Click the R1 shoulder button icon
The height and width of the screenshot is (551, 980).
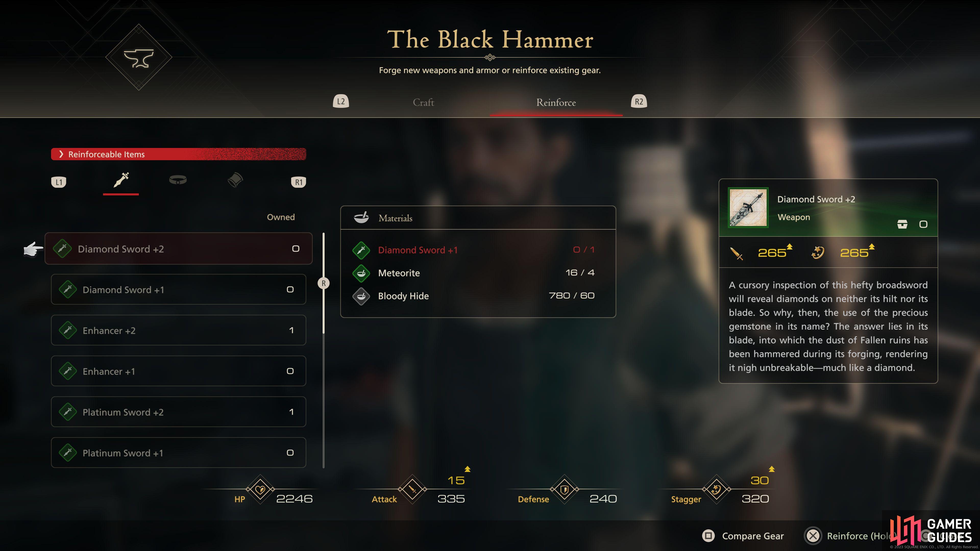299,182
